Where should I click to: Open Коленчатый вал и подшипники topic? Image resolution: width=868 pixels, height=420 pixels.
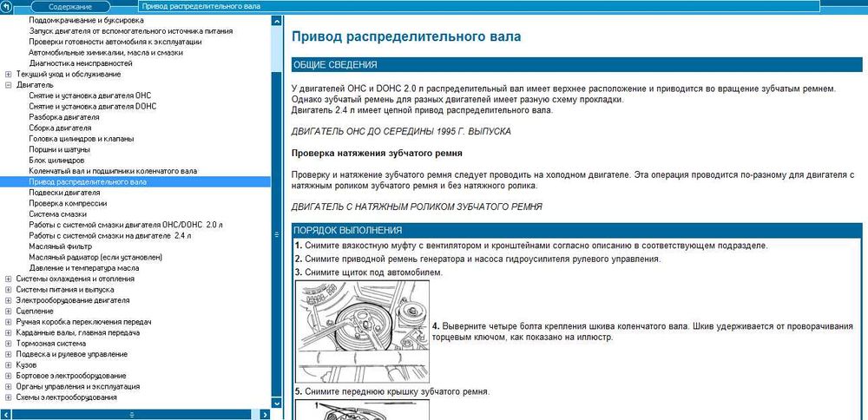tap(113, 171)
